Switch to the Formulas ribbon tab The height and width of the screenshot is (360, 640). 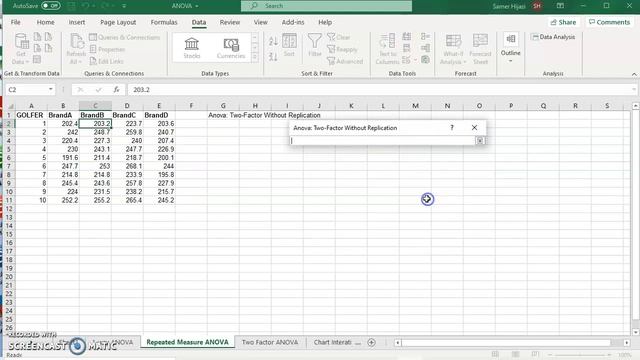point(164,22)
